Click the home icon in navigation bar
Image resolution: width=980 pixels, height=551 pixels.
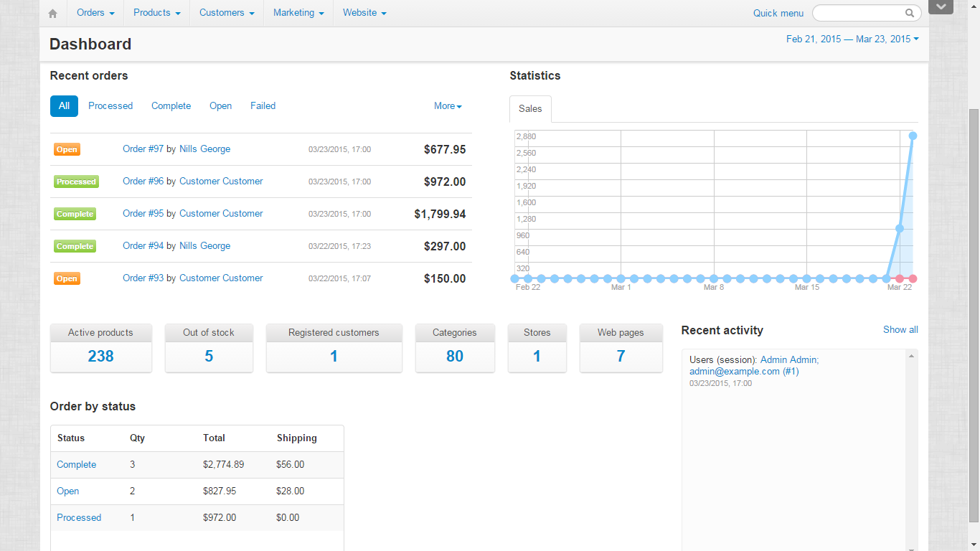(x=52, y=13)
